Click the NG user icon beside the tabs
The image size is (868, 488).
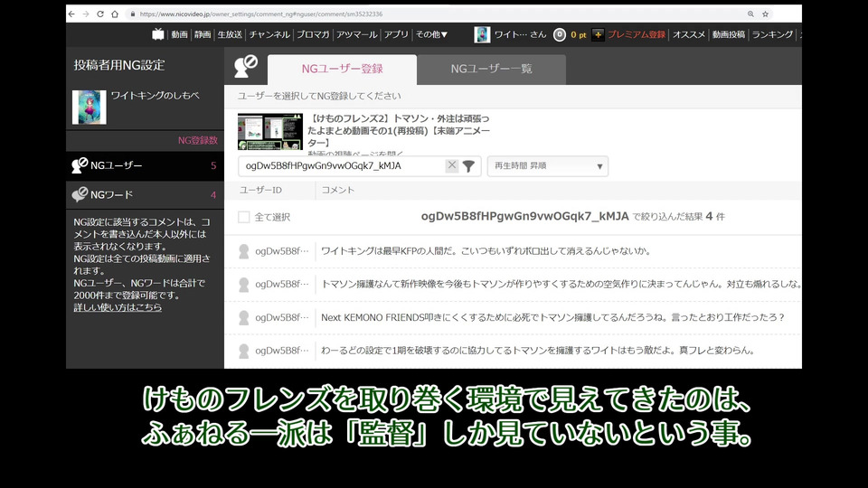(246, 66)
